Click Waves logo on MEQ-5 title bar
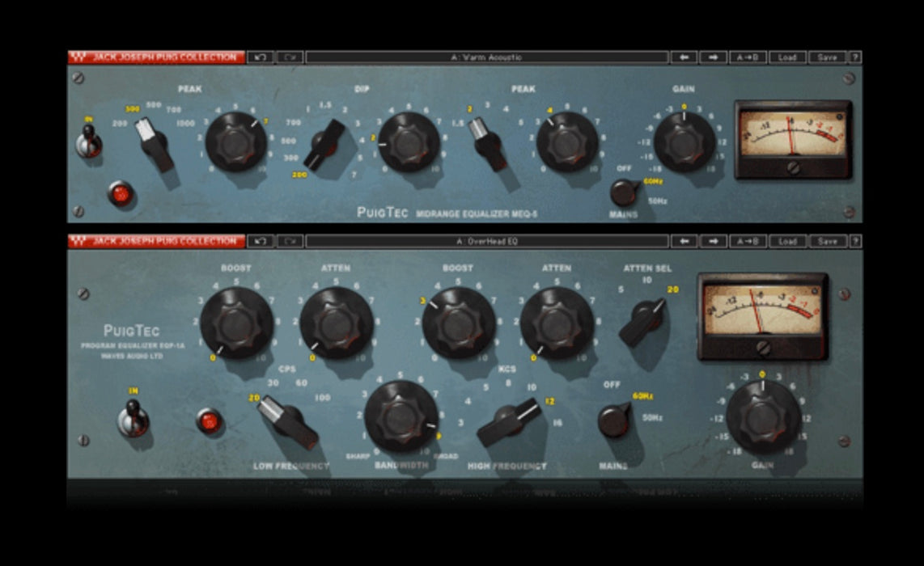Screen dimensions: 924x566 click(x=78, y=57)
